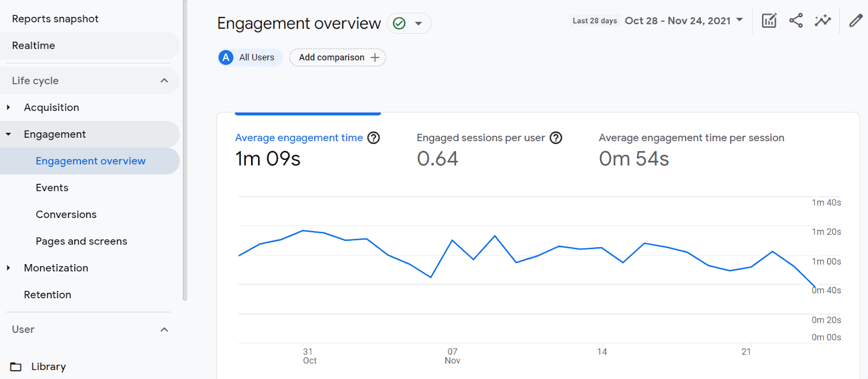
Task: Select the Engaged sessions per user tab
Action: pyautogui.click(x=481, y=138)
